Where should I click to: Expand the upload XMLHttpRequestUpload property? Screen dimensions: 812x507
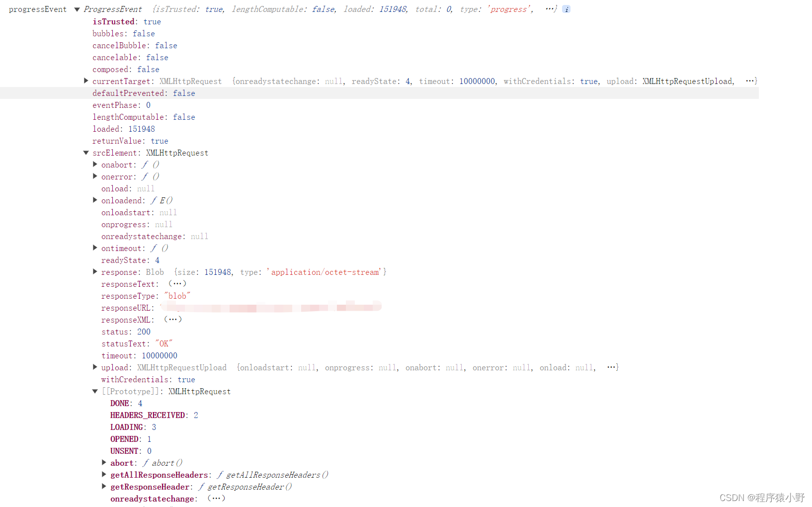point(95,367)
